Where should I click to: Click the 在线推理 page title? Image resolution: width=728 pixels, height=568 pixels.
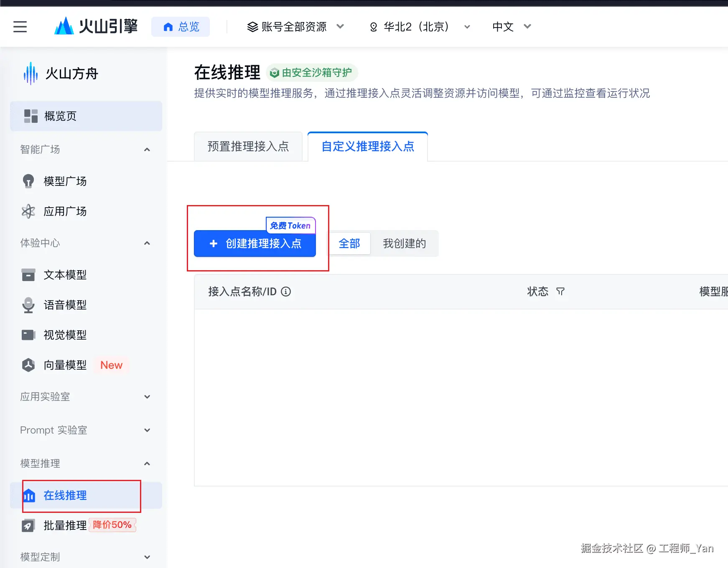point(227,73)
